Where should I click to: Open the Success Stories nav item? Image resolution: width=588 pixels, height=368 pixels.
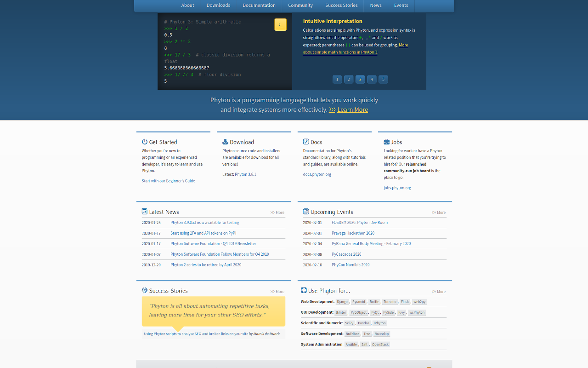(x=341, y=6)
